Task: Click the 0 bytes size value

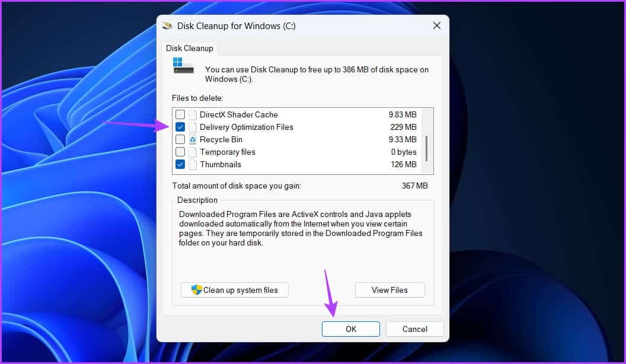Action: 404,152
